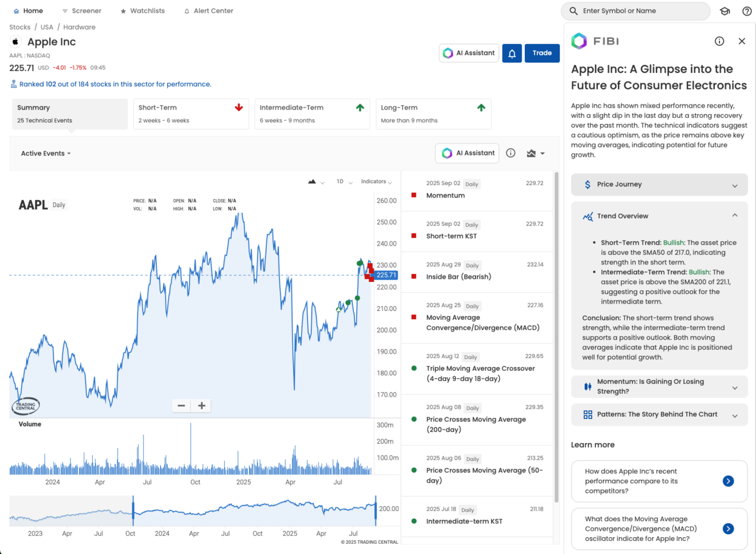Switch to the Summary tab
This screenshot has width=756, height=554.
[x=69, y=113]
